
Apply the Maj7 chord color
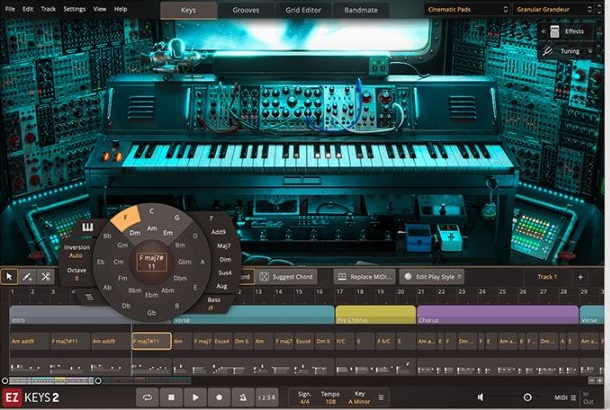(223, 245)
